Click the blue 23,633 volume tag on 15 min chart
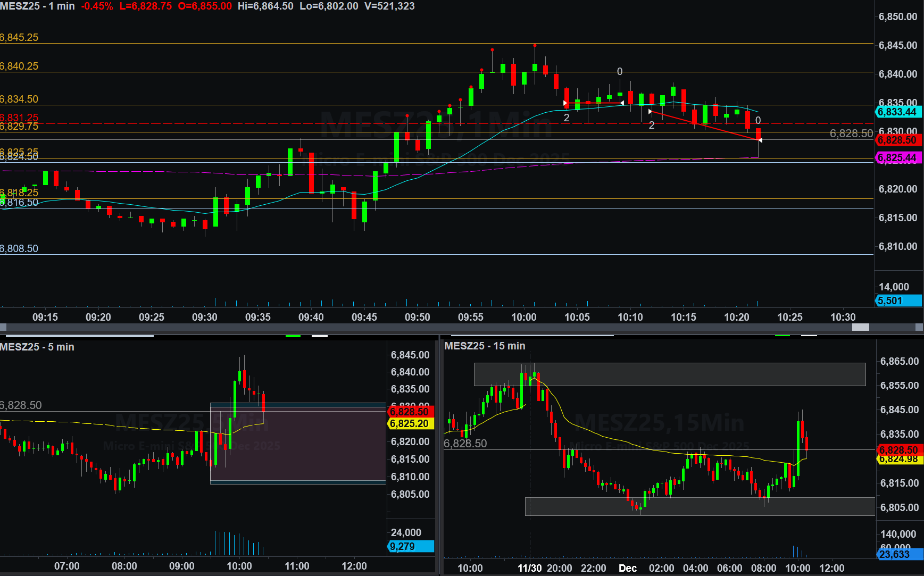Image resolution: width=924 pixels, height=576 pixels. point(898,554)
